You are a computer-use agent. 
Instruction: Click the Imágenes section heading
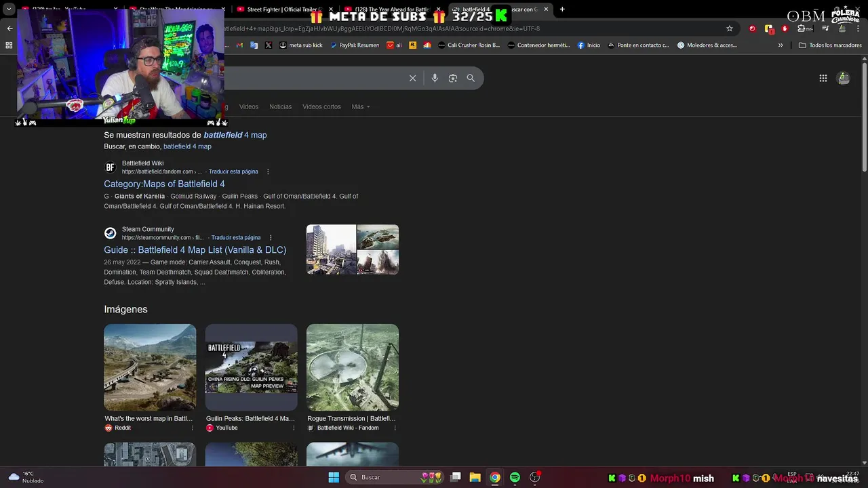125,309
